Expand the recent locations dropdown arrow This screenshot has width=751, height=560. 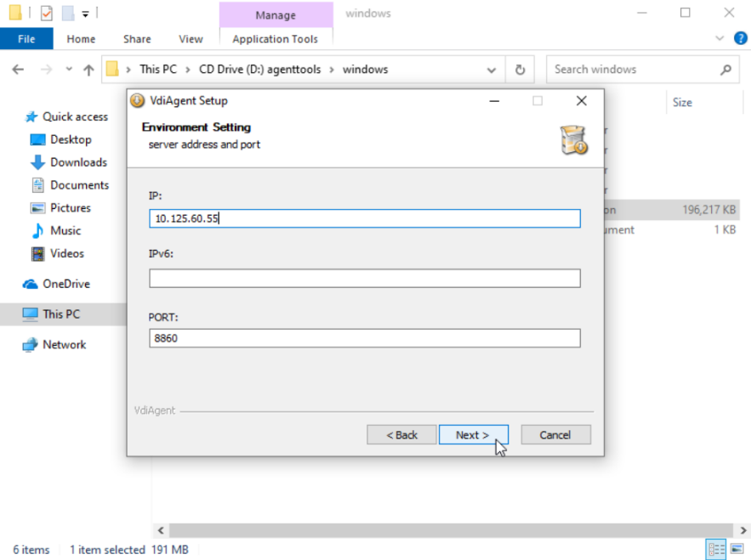(69, 69)
